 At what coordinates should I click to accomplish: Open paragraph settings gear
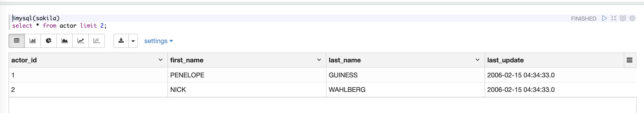632,19
